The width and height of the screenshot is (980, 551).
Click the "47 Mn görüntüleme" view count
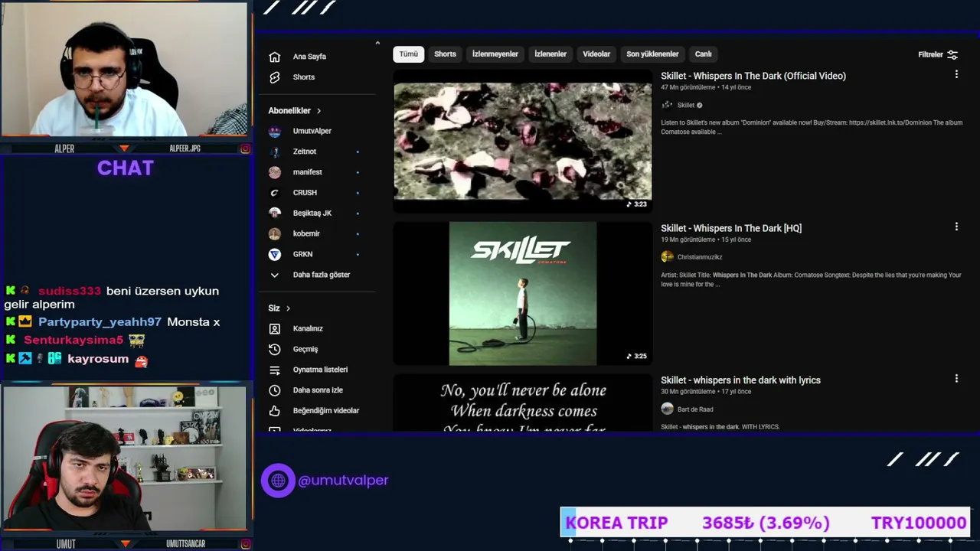tap(688, 87)
